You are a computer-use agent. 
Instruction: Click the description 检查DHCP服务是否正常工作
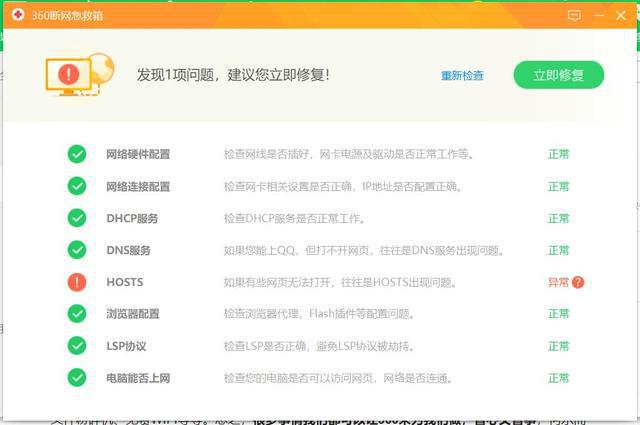pyautogui.click(x=294, y=218)
